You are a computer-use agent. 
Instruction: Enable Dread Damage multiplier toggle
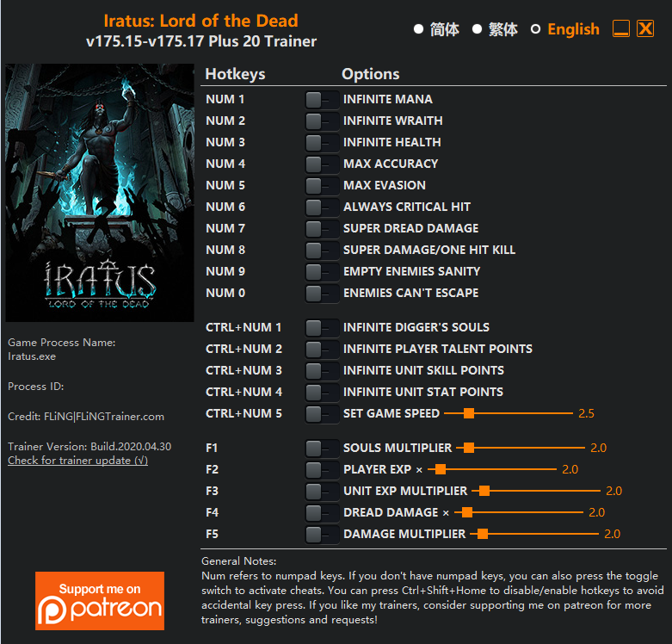pyautogui.click(x=322, y=513)
